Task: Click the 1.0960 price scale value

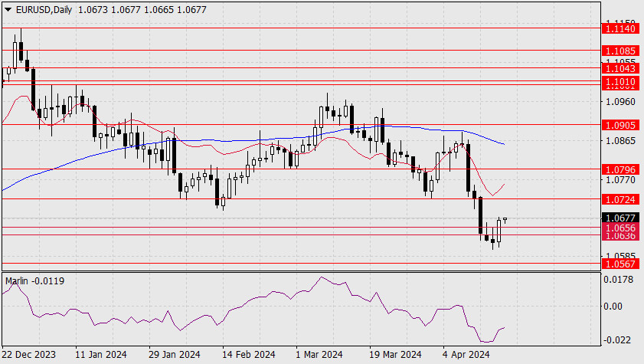Action: [x=620, y=101]
